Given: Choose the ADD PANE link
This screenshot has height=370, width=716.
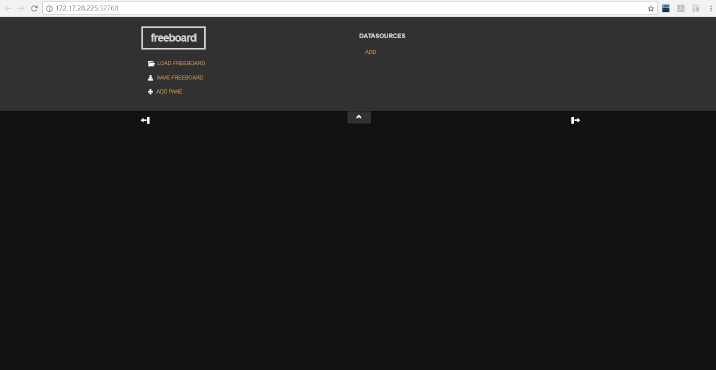Looking at the screenshot, I should [x=169, y=92].
